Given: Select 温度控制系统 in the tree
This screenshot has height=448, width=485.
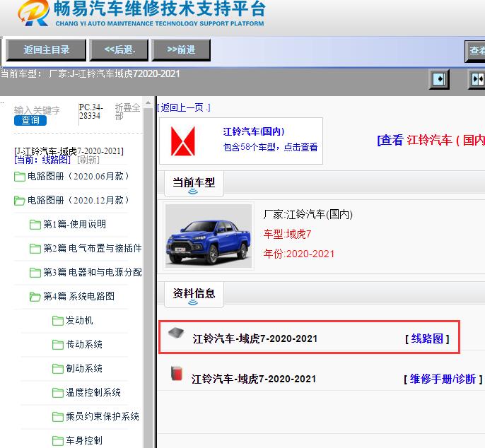Looking at the screenshot, I should [93, 393].
